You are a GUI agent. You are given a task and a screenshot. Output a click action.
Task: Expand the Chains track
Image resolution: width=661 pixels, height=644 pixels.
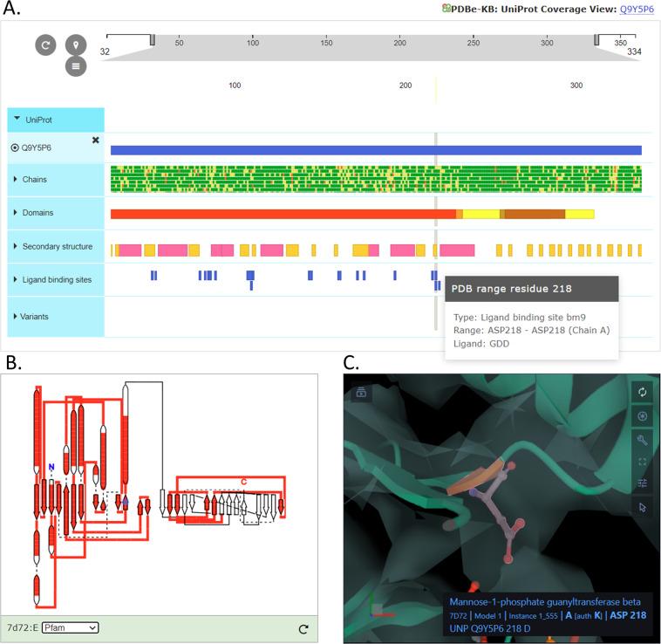(16, 179)
